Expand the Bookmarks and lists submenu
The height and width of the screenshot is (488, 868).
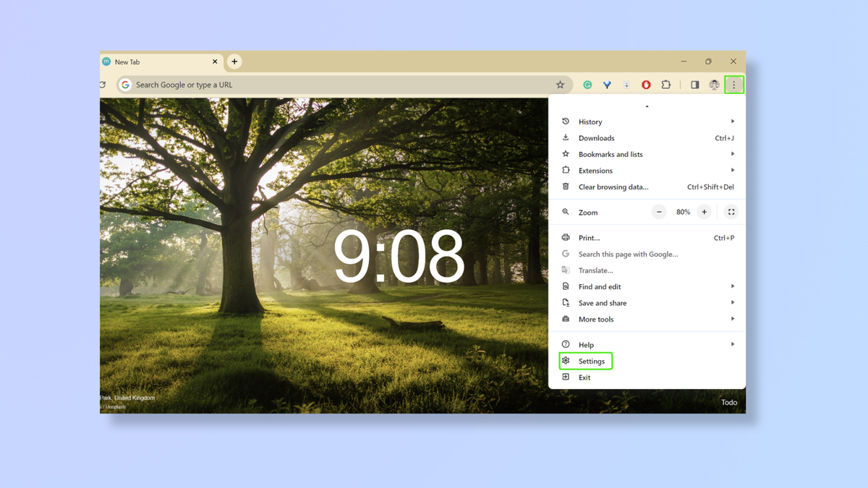tap(611, 154)
